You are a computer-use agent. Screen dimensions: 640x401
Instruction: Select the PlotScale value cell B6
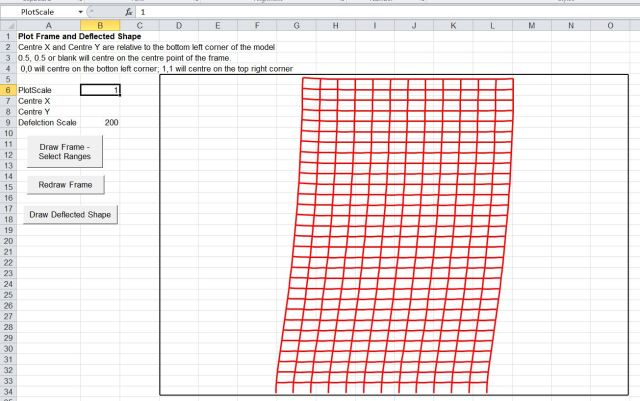(100, 90)
